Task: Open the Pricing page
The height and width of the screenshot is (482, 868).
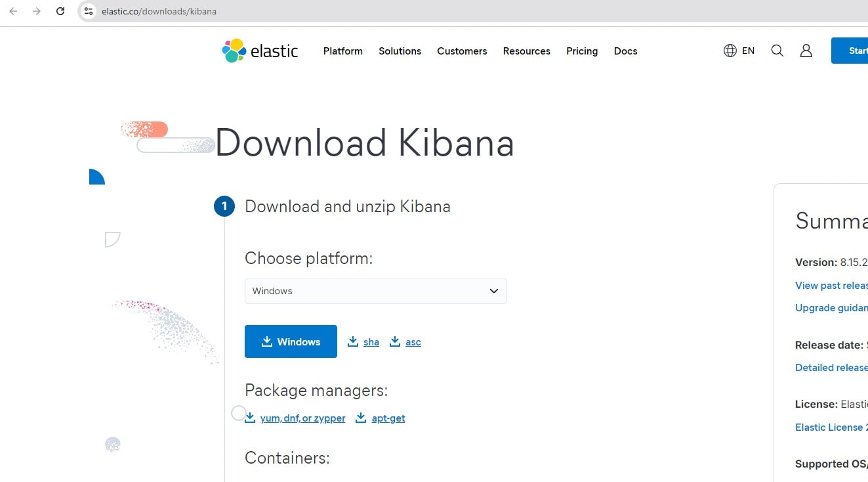Action: tap(582, 51)
